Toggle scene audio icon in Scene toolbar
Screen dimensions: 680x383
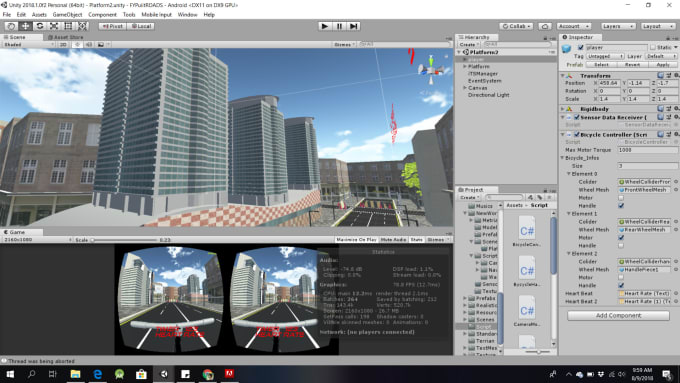[x=89, y=44]
